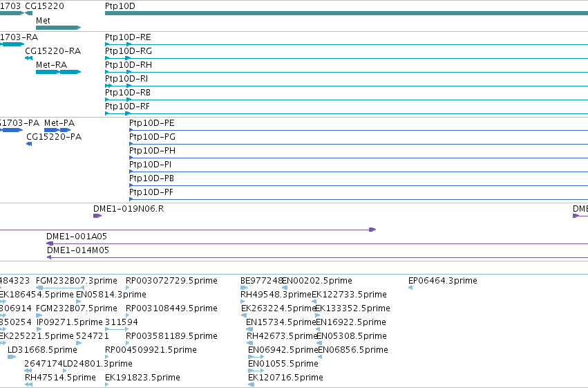This screenshot has height=388, width=588.
Task: Click the Met-RA transcript exon glyph
Action: [x=58, y=72]
